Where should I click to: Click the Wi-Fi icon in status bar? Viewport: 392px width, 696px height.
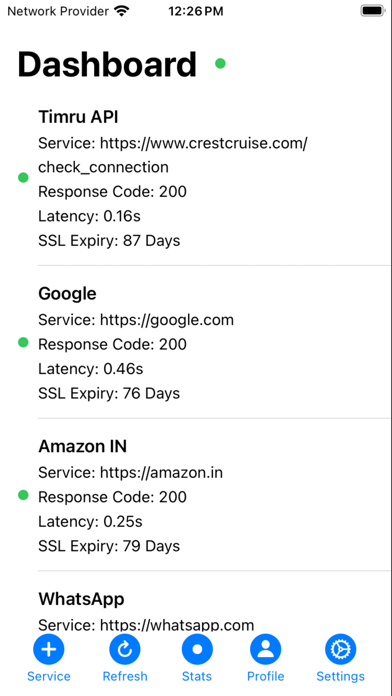122,11
